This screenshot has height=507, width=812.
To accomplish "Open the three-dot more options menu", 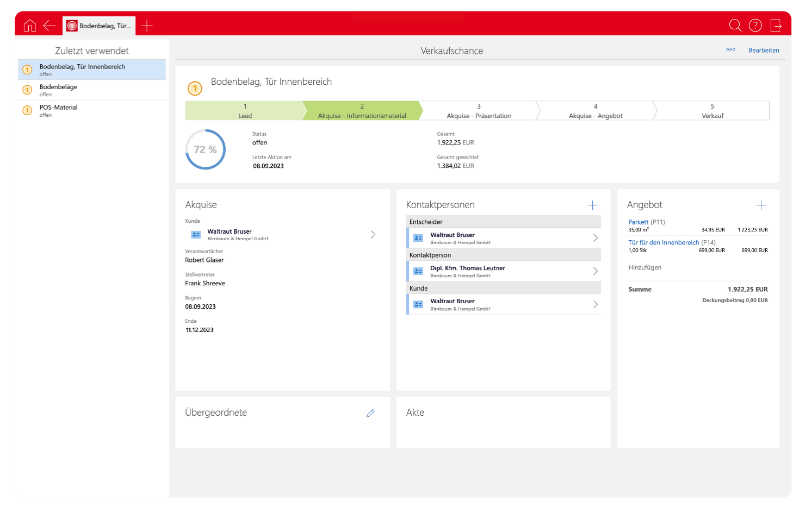I will tap(730, 50).
